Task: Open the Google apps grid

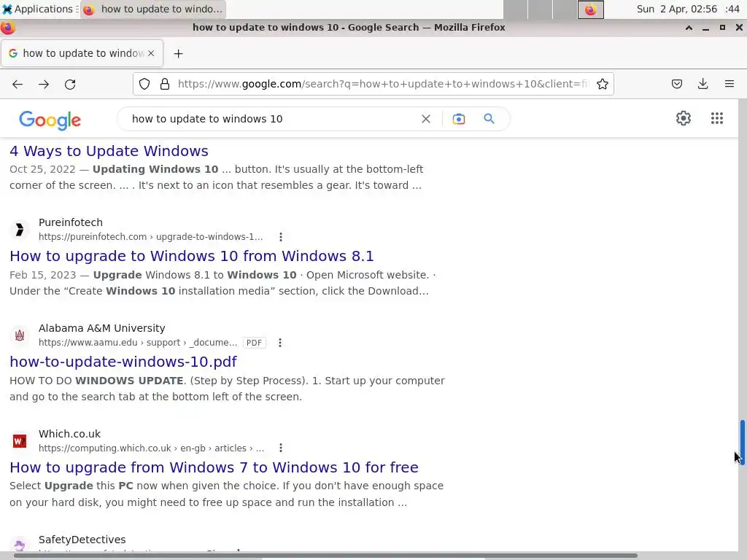Action: pyautogui.click(x=716, y=118)
